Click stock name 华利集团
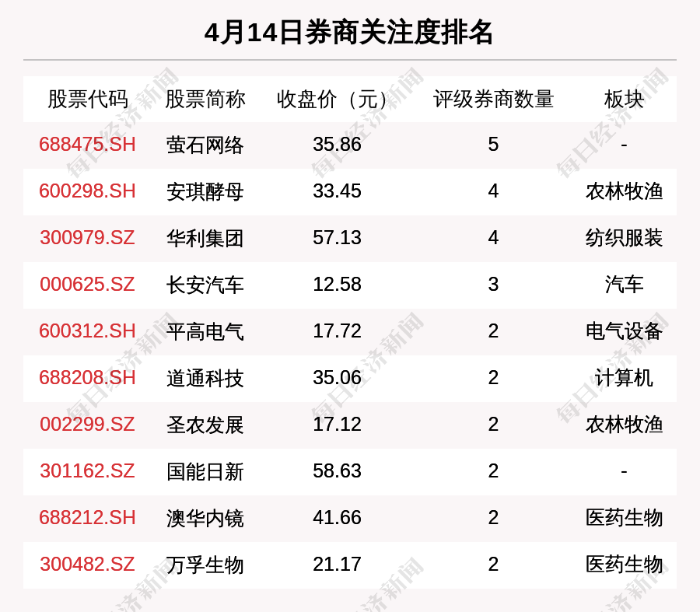Image resolution: width=700 pixels, height=612 pixels. 205,238
